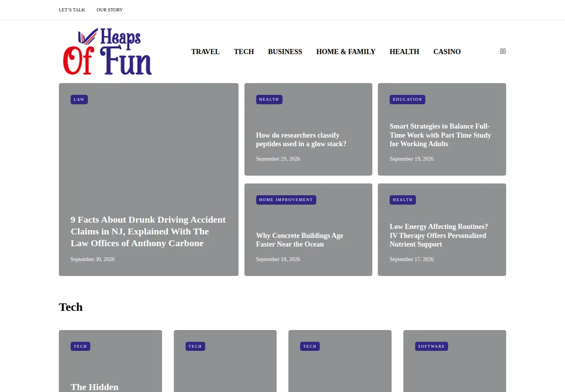
Task: Go to the Travel menu item
Action: pyautogui.click(x=205, y=52)
